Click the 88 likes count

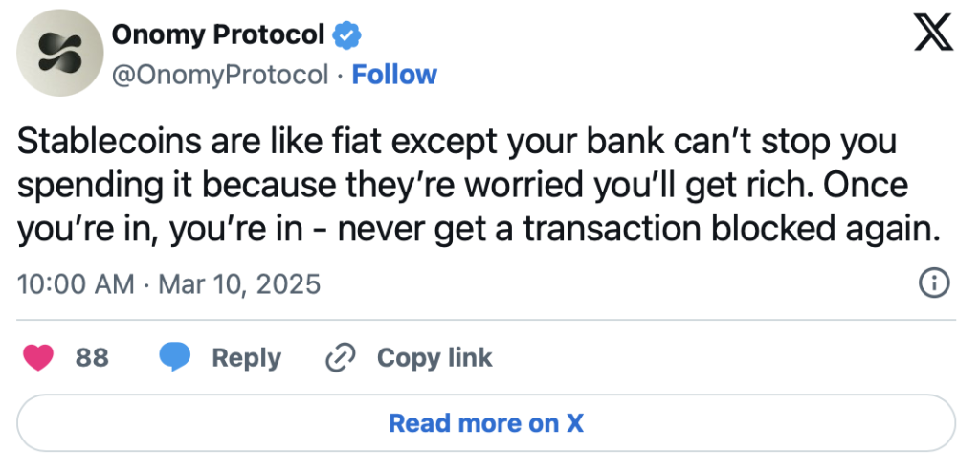pos(92,358)
